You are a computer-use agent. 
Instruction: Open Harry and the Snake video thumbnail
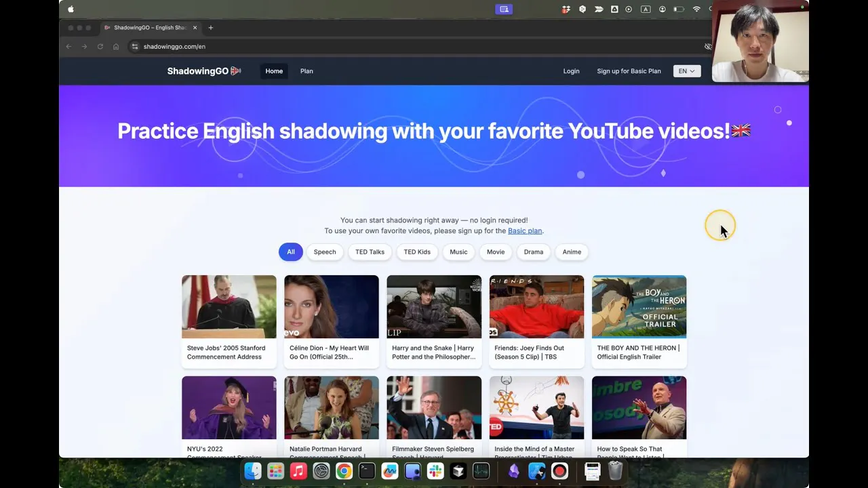pos(434,306)
